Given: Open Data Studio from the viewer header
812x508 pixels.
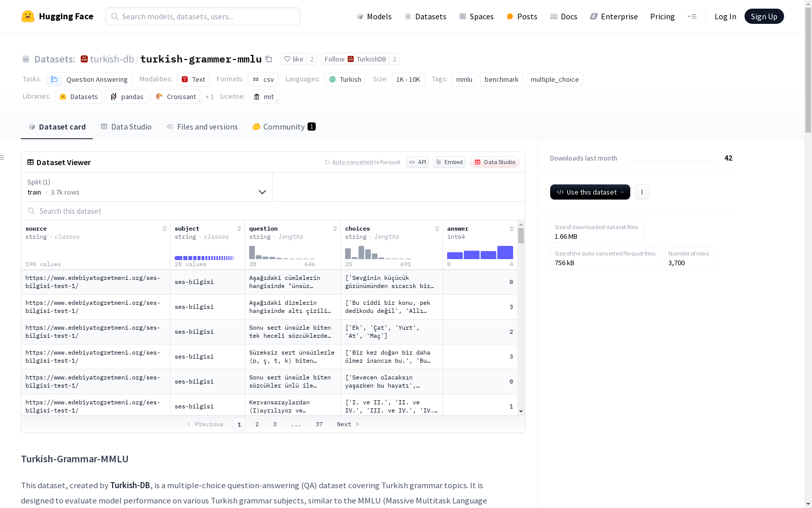Looking at the screenshot, I should click(x=495, y=162).
